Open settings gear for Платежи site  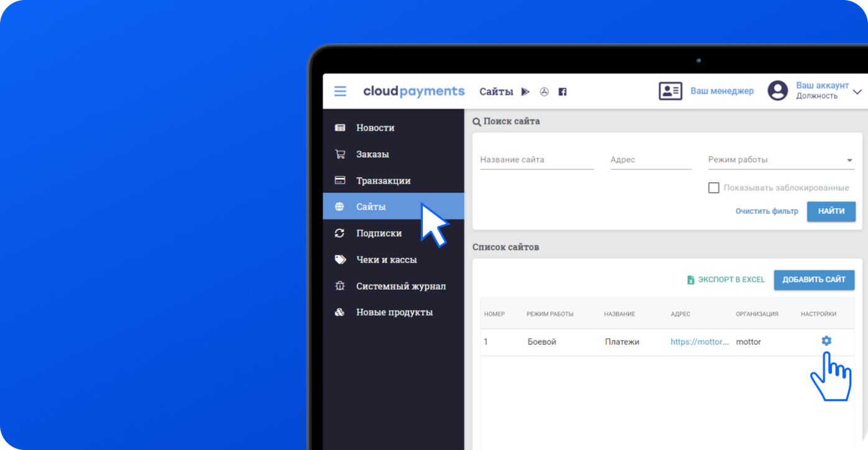tap(826, 341)
